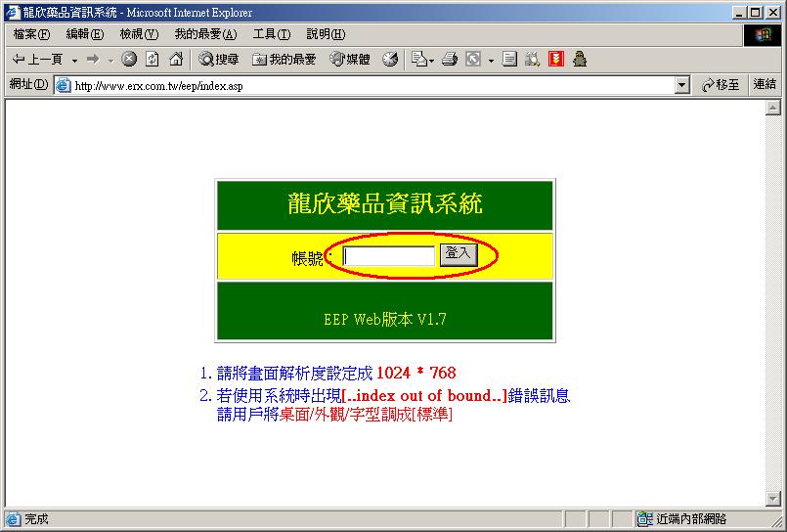
Task: Click the Stop loading icon
Action: pyautogui.click(x=129, y=60)
